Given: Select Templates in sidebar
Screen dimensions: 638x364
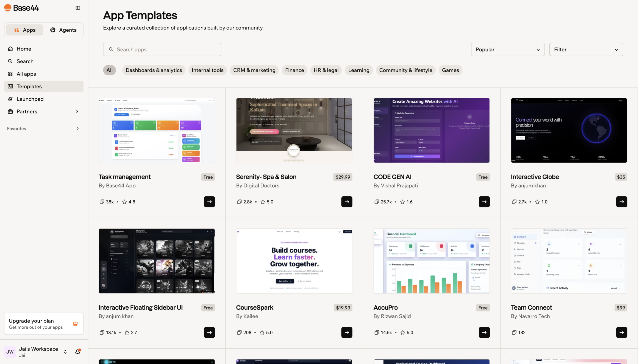Looking at the screenshot, I should pyautogui.click(x=44, y=86).
